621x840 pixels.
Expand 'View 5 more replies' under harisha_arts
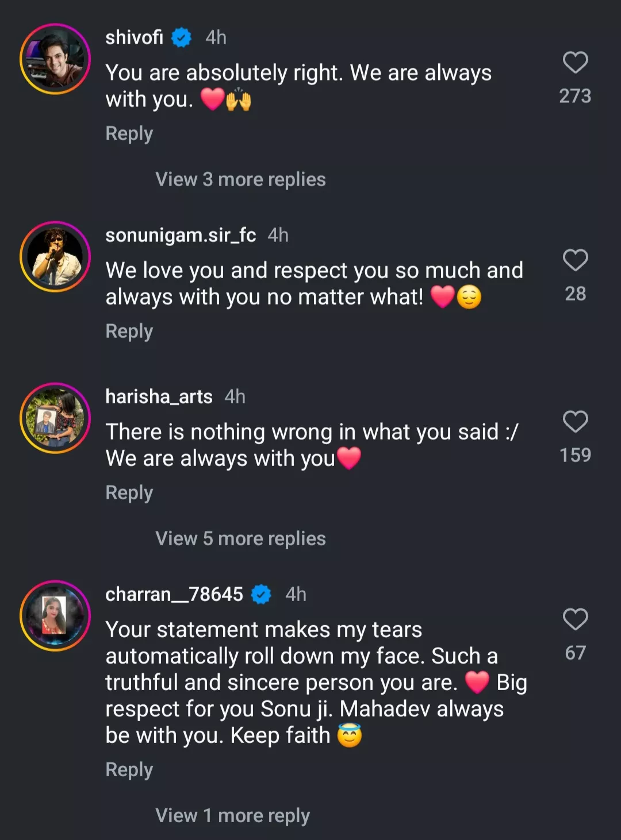tap(240, 538)
